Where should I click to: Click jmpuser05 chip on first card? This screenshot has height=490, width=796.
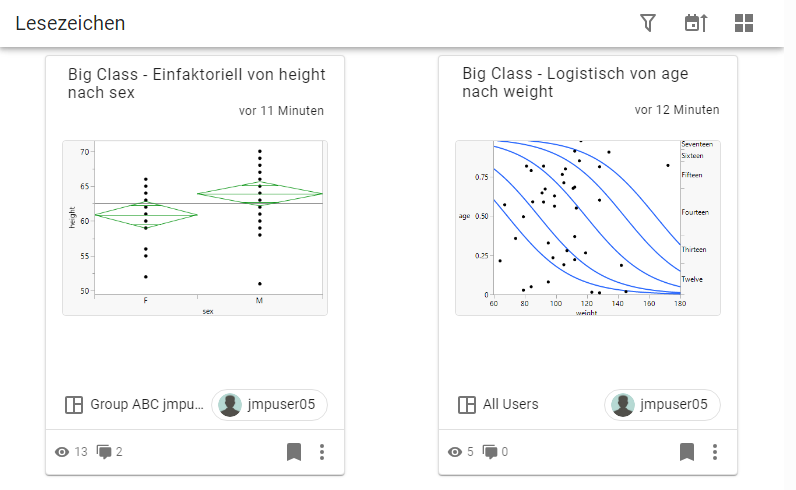tap(269, 405)
